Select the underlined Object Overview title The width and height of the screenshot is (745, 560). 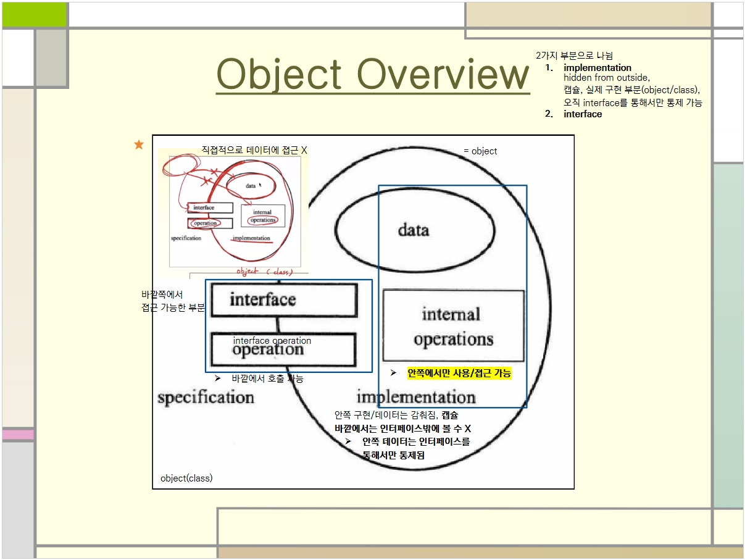373,73
